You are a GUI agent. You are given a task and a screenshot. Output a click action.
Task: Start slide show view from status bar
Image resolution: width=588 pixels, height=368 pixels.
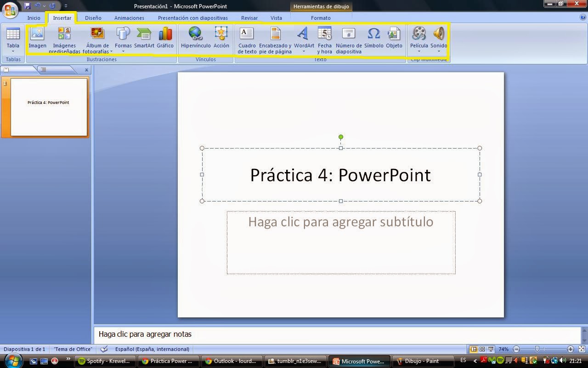(491, 349)
